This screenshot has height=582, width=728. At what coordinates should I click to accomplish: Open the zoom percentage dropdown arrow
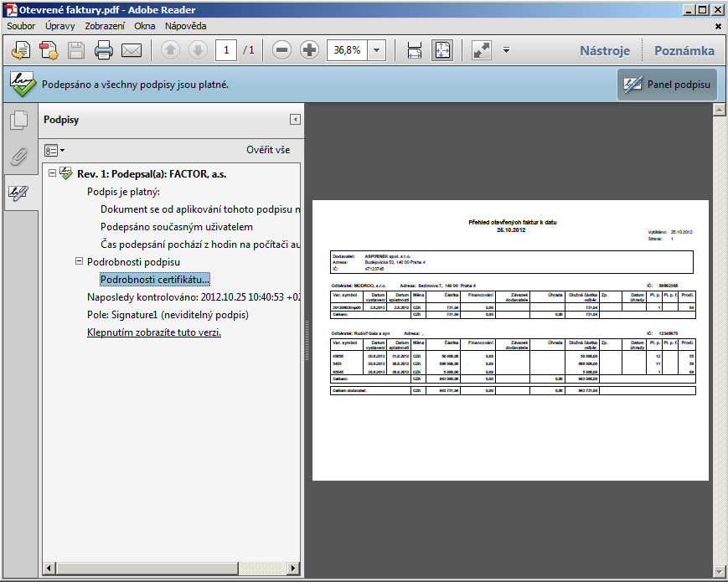377,50
